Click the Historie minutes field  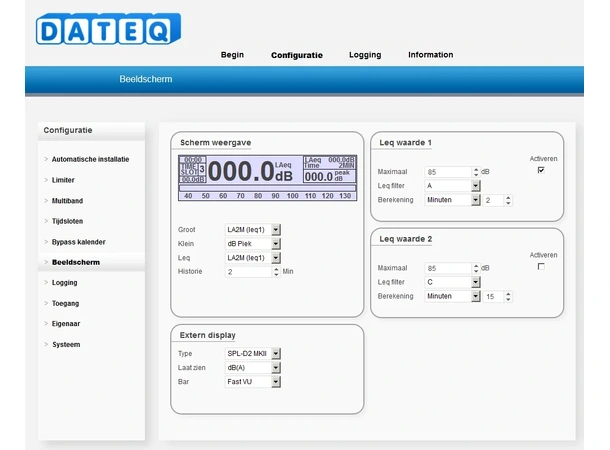[x=248, y=271]
